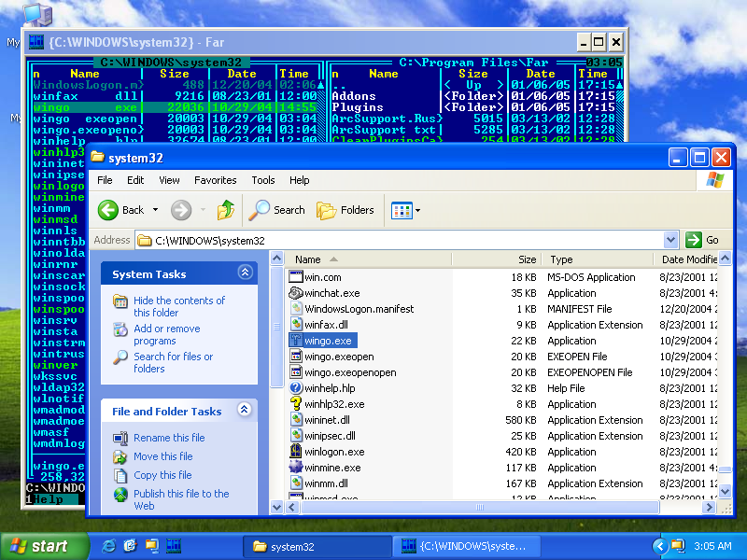Image resolution: width=747 pixels, height=560 pixels.
Task: Select wingo.exeopenopen in the Explorer file list
Action: click(350, 372)
